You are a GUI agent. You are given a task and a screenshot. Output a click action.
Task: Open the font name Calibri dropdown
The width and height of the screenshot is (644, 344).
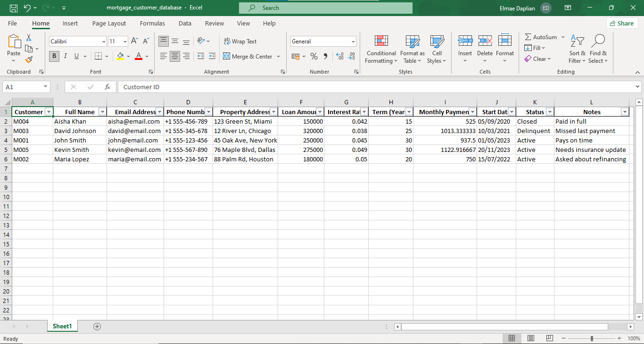pyautogui.click(x=104, y=42)
